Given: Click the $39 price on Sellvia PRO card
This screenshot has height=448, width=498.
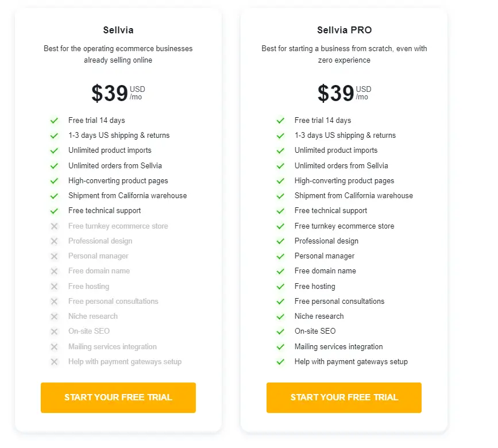Looking at the screenshot, I should pos(335,93).
